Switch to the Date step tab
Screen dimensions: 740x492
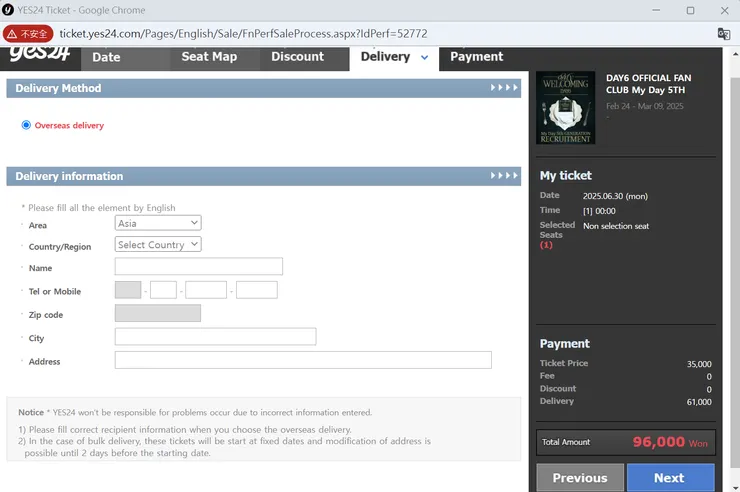(x=106, y=57)
